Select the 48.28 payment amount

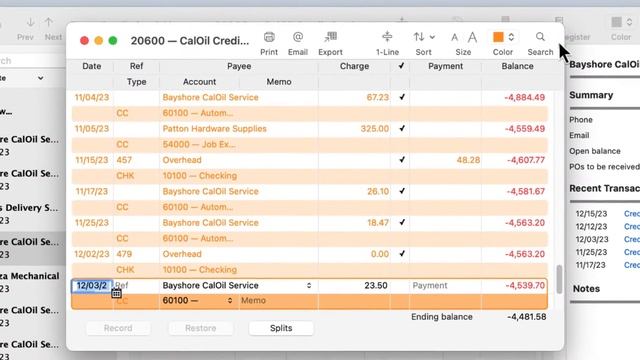coord(468,160)
